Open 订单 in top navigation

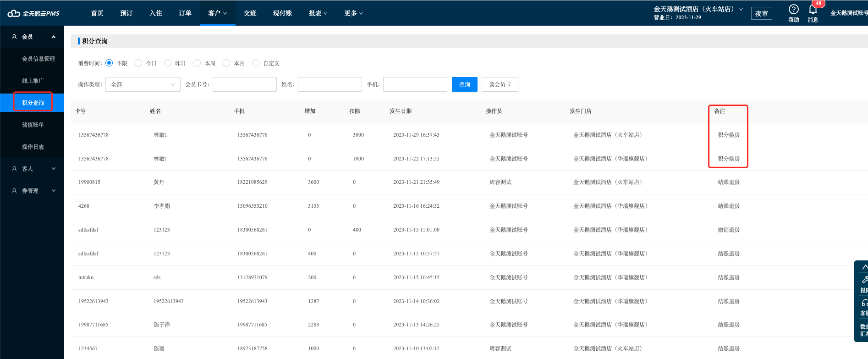[x=185, y=13]
